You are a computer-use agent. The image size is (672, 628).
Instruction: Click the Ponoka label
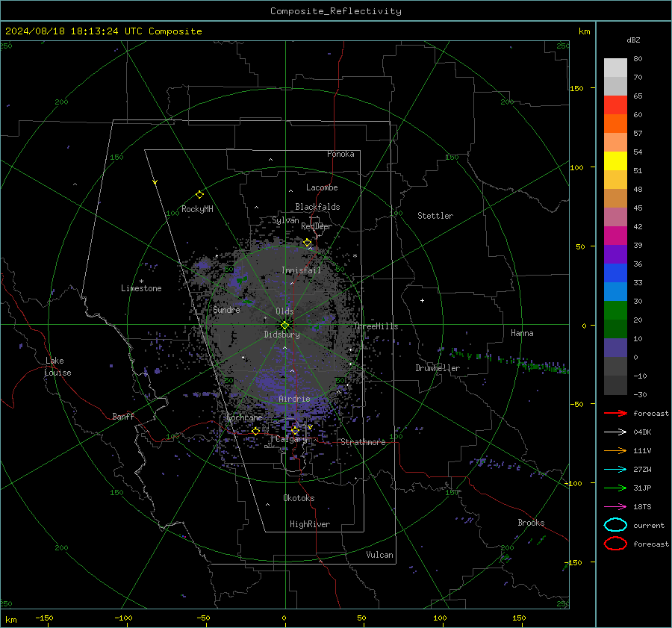click(340, 154)
